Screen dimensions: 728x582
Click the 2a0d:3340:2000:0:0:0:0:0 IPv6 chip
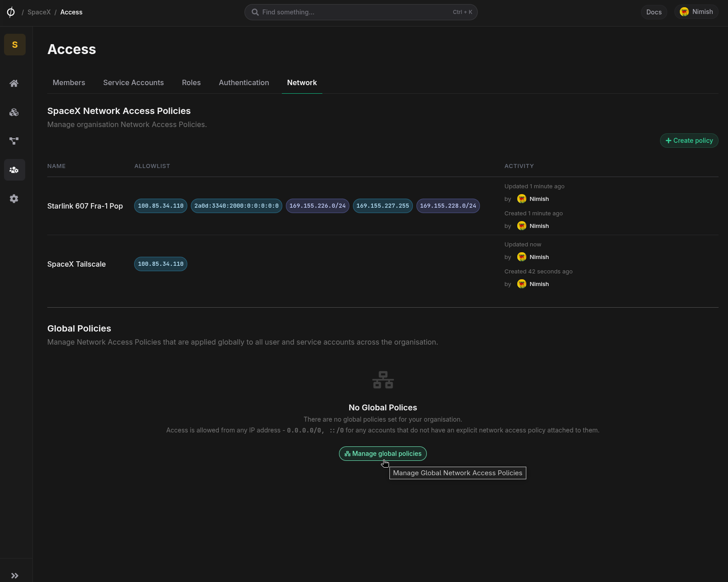(x=236, y=206)
